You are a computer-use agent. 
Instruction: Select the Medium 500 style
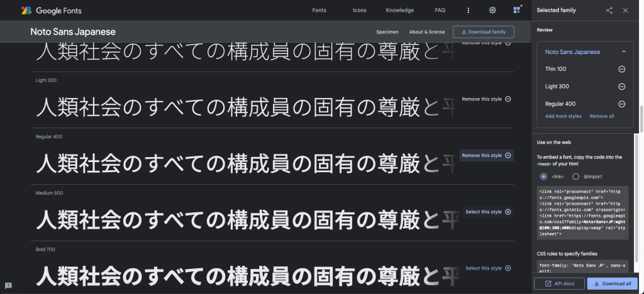(x=488, y=212)
